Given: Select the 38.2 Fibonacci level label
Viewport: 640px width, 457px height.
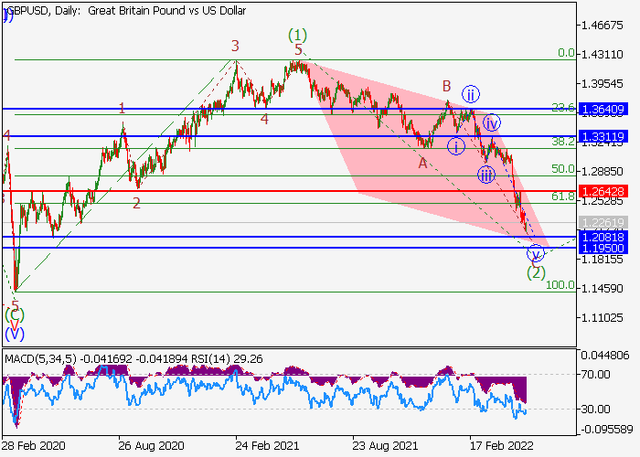Looking at the screenshot, I should [563, 142].
